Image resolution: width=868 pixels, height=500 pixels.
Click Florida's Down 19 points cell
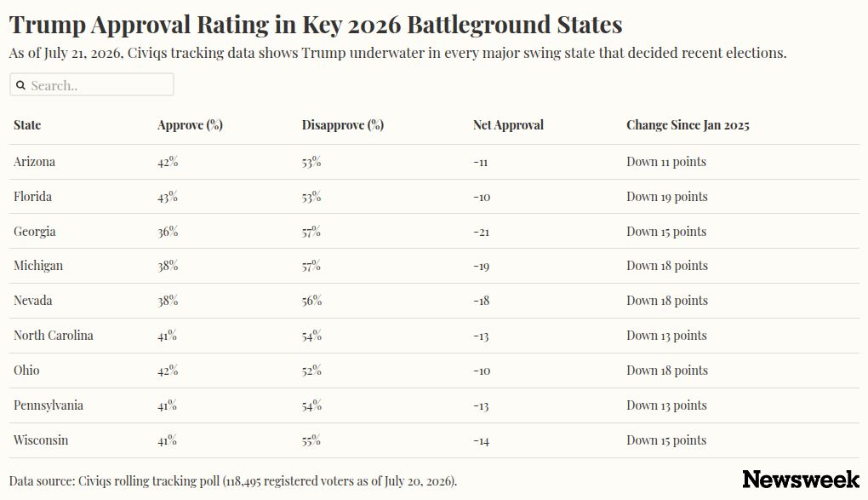click(667, 197)
